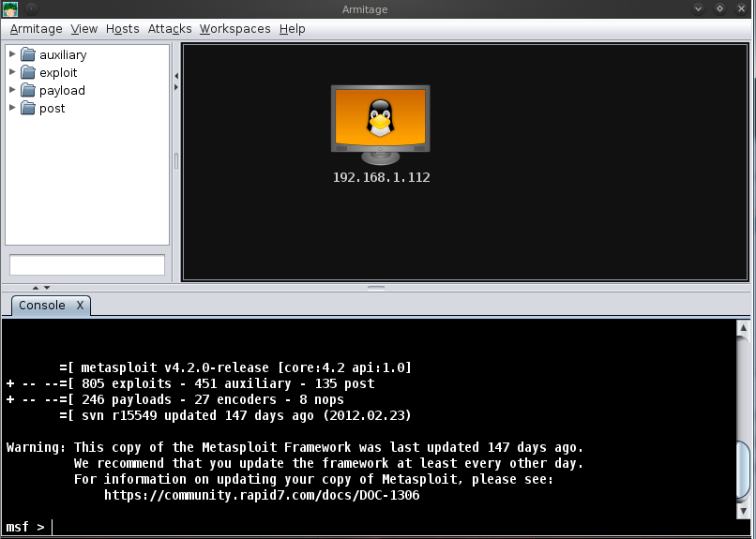Click the exploit tree label

pyautogui.click(x=58, y=73)
